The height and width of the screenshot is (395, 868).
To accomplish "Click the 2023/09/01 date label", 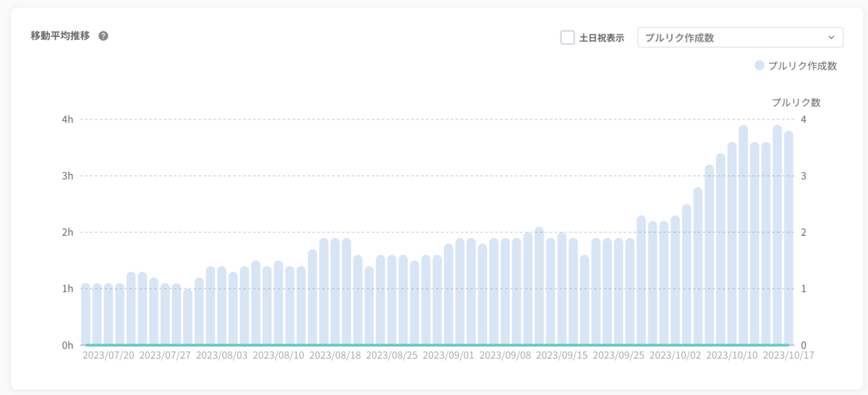I will [x=448, y=356].
